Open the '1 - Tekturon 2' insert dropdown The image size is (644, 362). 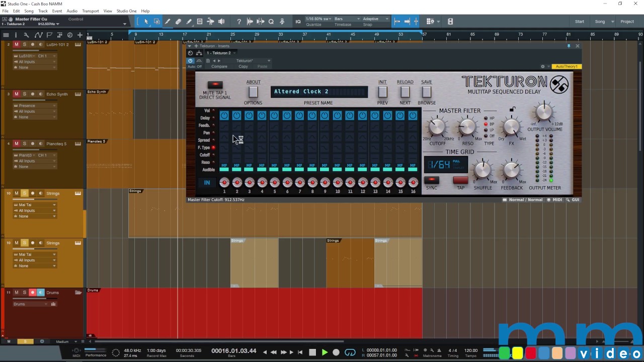[x=221, y=53]
